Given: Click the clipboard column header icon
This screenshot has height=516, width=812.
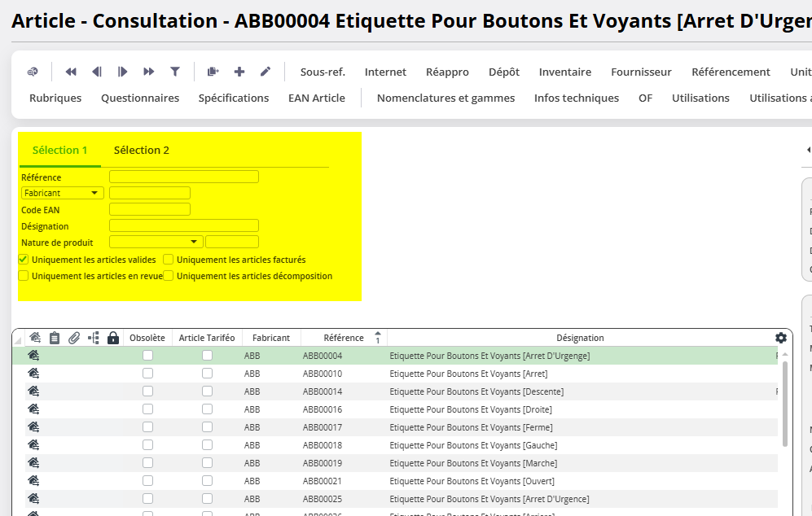Looking at the screenshot, I should 55,338.
